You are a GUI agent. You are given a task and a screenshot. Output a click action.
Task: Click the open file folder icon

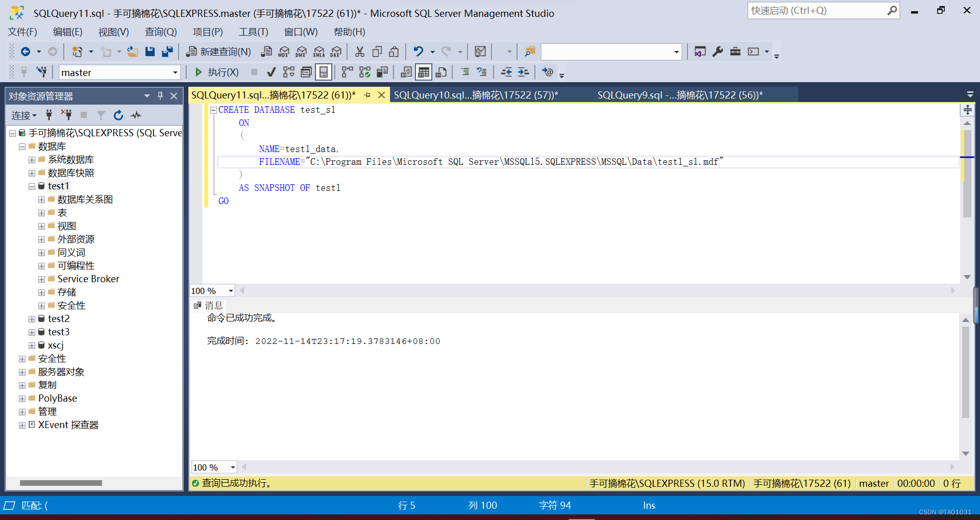click(133, 52)
